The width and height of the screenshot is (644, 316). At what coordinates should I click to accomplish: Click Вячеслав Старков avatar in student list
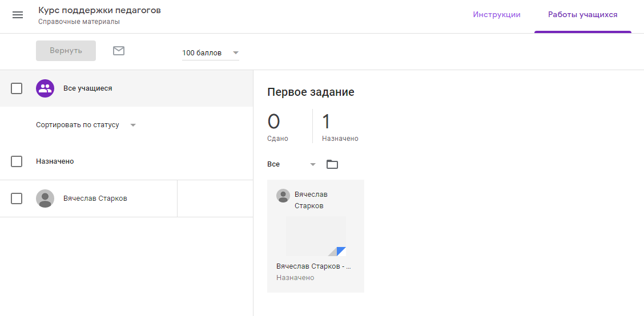click(x=45, y=198)
